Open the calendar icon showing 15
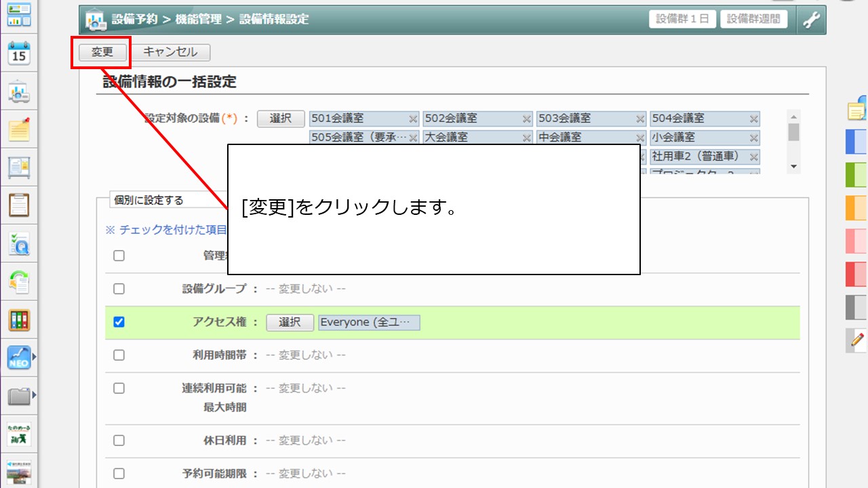868x488 pixels. pos(19,53)
